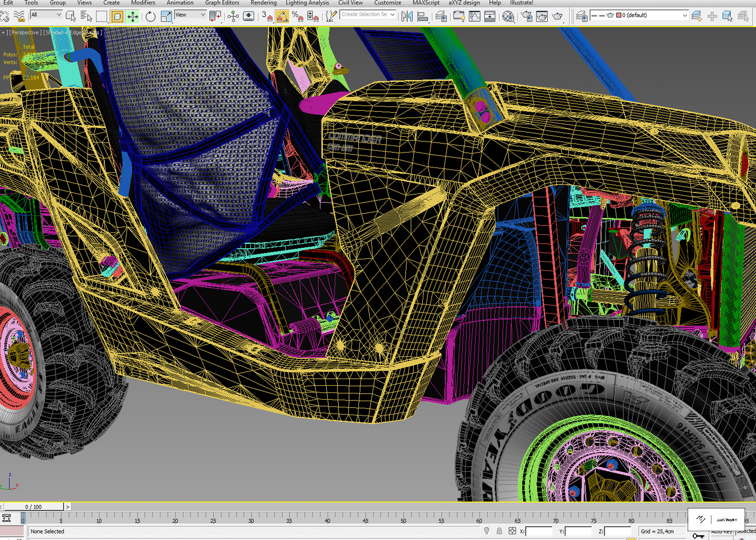Screen dimensions: 756x540
Task: Open the Schematic View
Action: point(490,16)
